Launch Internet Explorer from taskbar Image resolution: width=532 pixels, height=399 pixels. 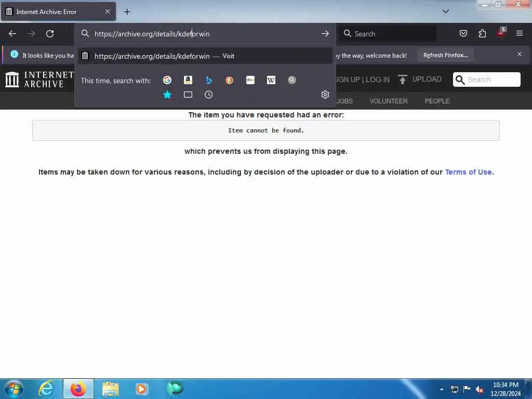[46, 389]
